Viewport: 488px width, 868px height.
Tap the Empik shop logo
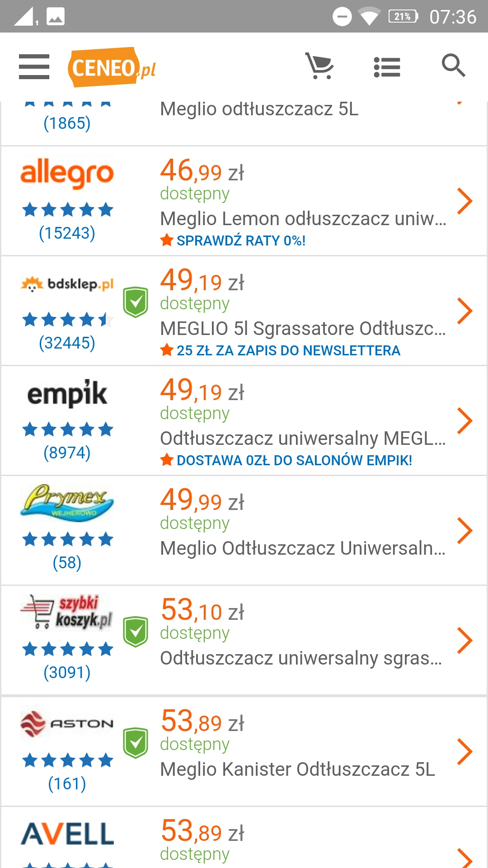click(x=67, y=394)
